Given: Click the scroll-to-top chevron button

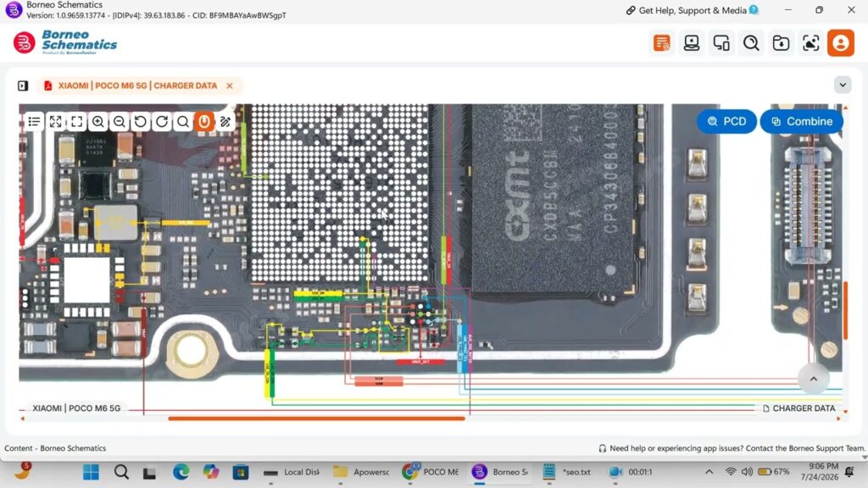Looking at the screenshot, I should [813, 379].
